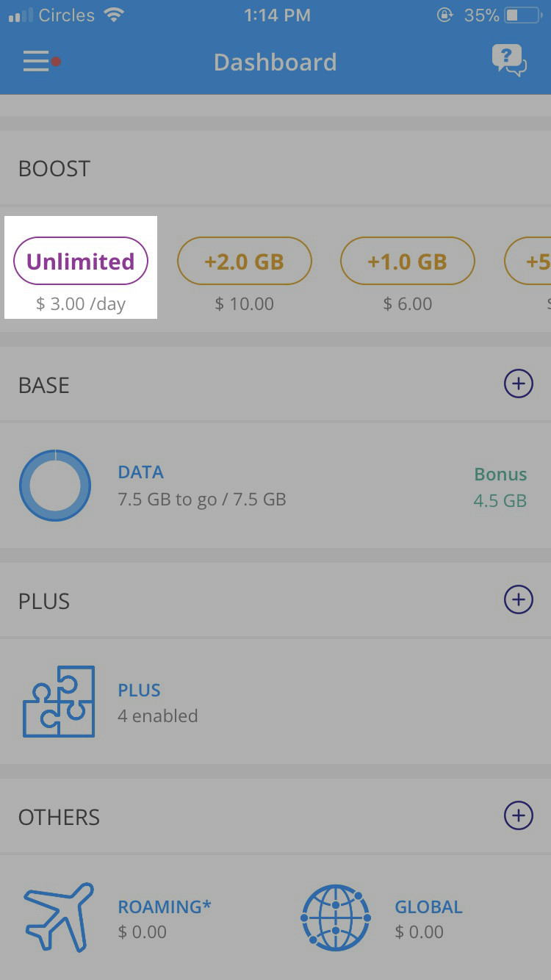Open the ROAMING* charges entry
The image size is (551, 980).
pos(164,918)
